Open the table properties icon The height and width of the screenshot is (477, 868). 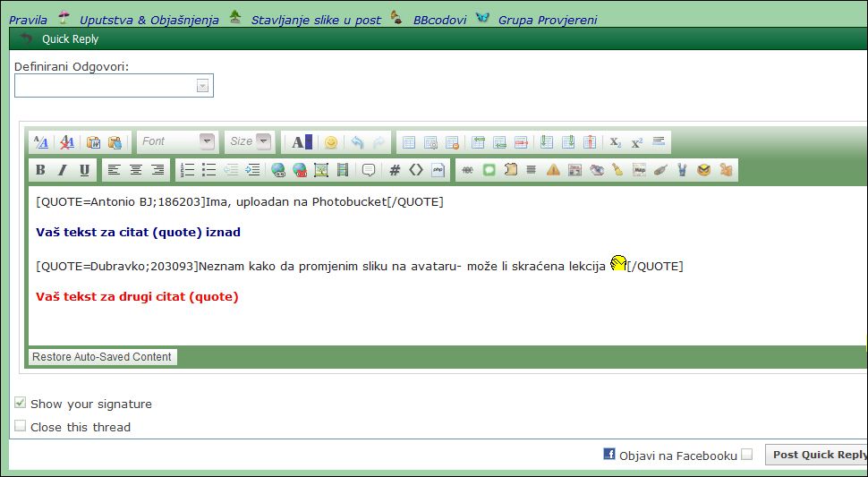coord(430,142)
